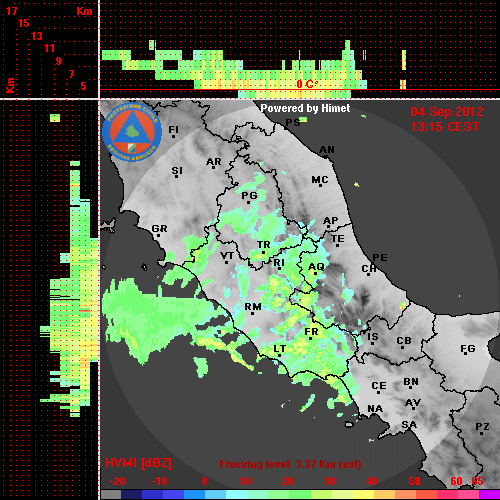Click the vertical 'Km' axis label

point(10,85)
